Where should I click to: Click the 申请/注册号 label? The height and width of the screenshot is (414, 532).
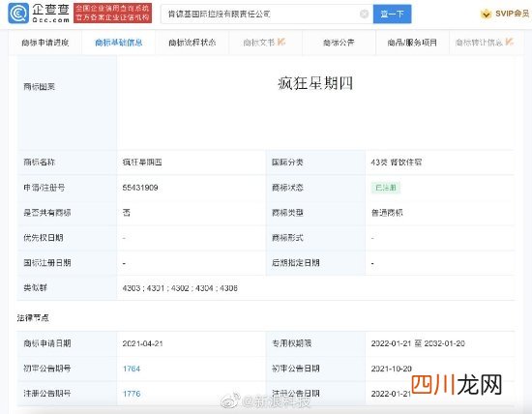pos(44,188)
